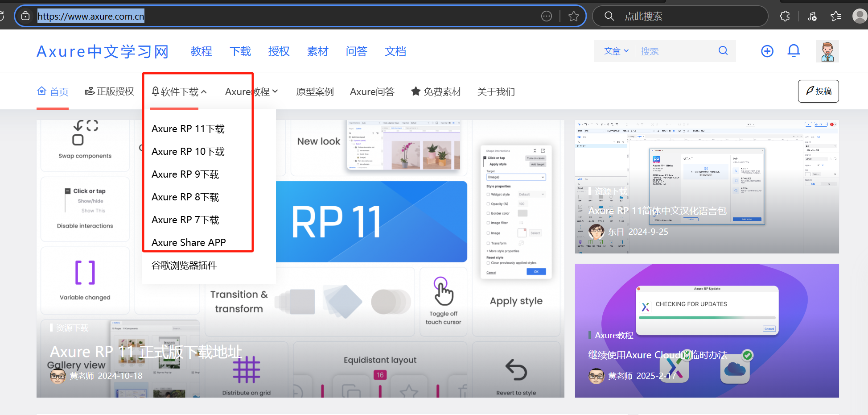Click the lock icon in the address bar
The image size is (868, 415).
(x=25, y=16)
